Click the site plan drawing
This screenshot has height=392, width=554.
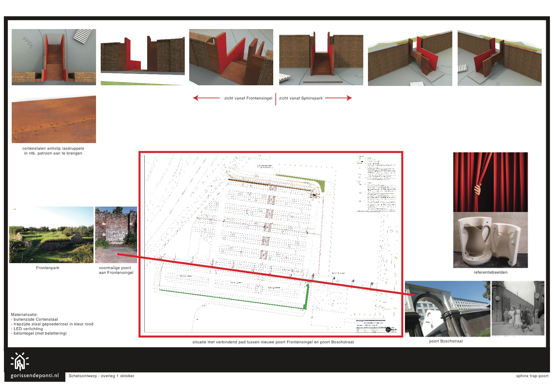tap(271, 244)
